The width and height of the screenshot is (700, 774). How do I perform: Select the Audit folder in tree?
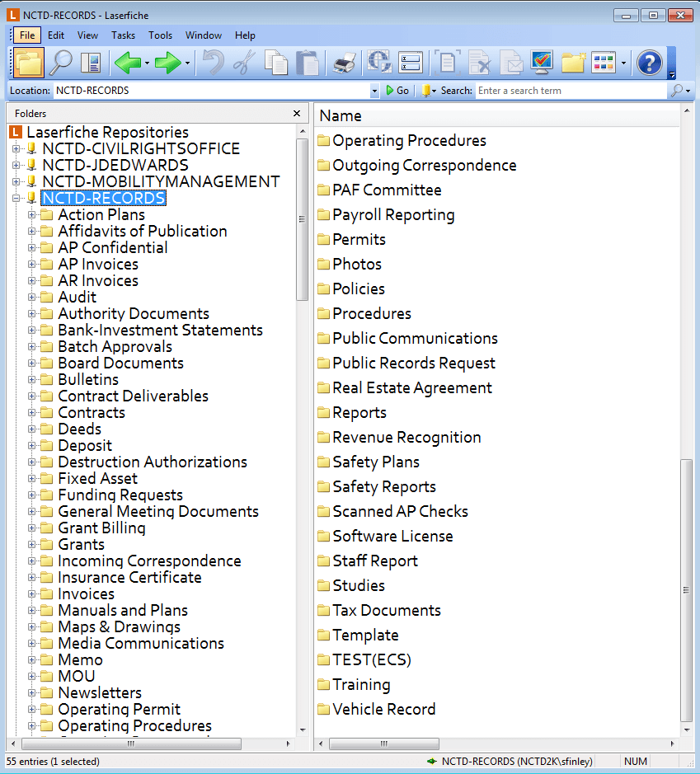click(x=77, y=298)
